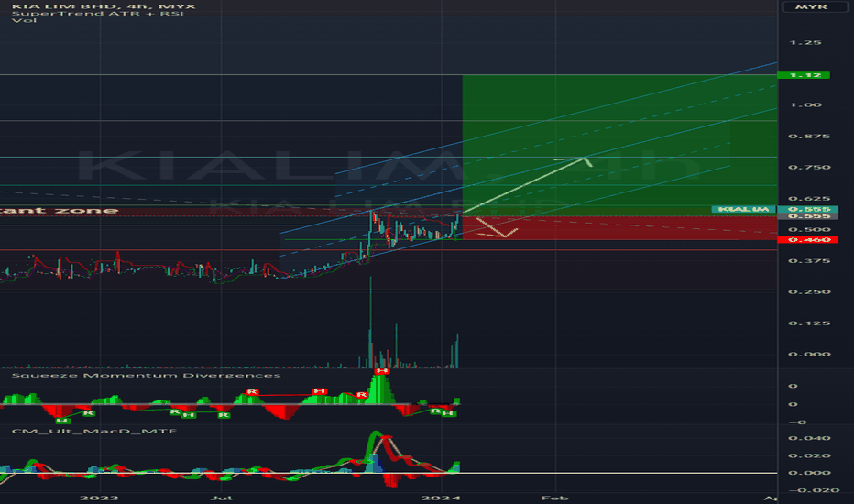Click the 2023 label on time axis

point(99,498)
